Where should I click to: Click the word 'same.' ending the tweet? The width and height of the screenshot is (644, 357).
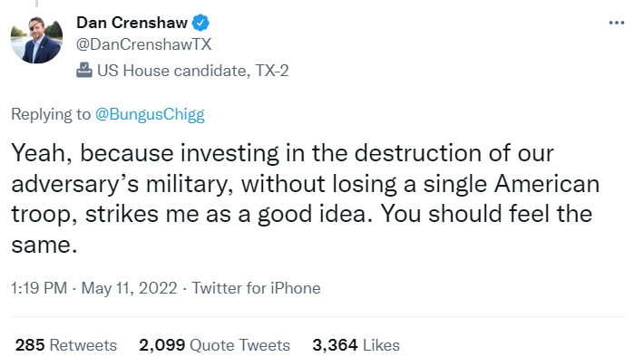[x=44, y=245]
